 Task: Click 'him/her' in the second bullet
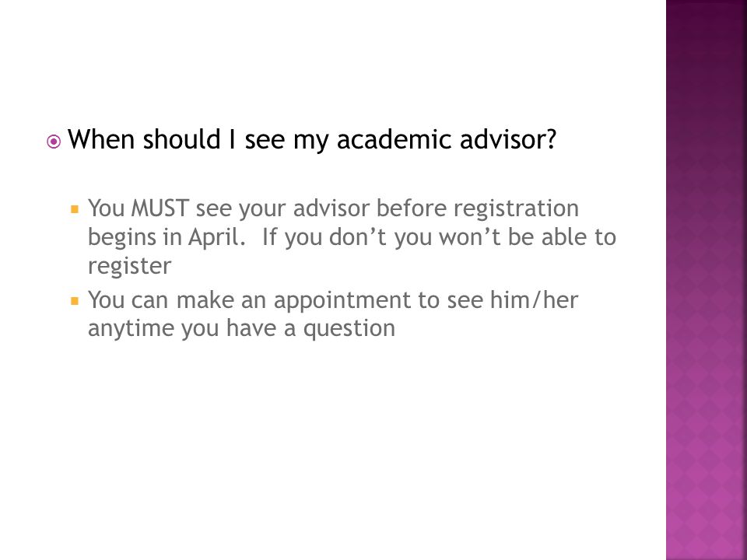tap(534, 300)
